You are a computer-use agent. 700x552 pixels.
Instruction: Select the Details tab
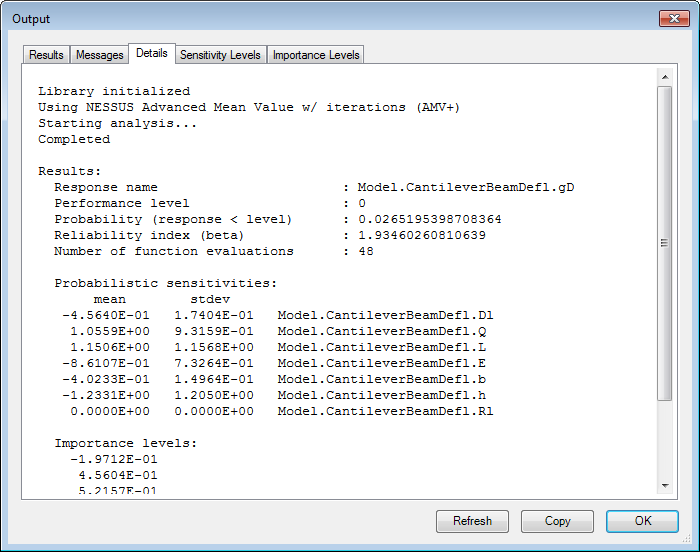[152, 53]
